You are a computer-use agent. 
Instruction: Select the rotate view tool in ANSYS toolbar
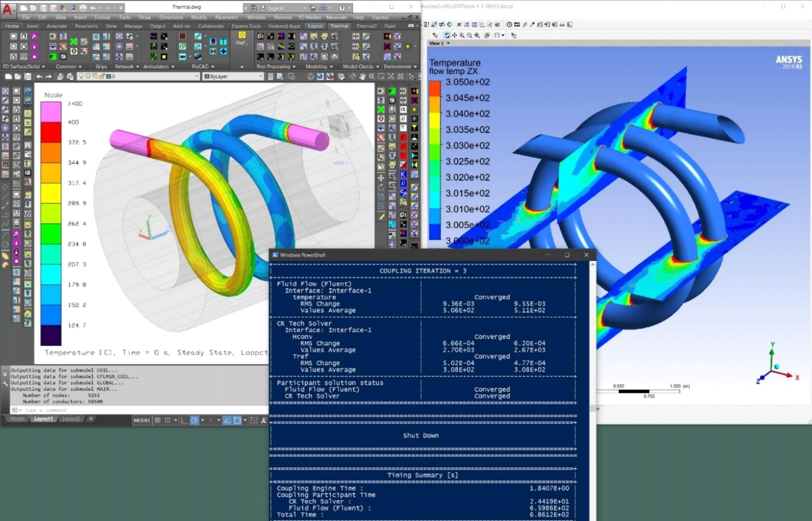pyautogui.click(x=447, y=35)
